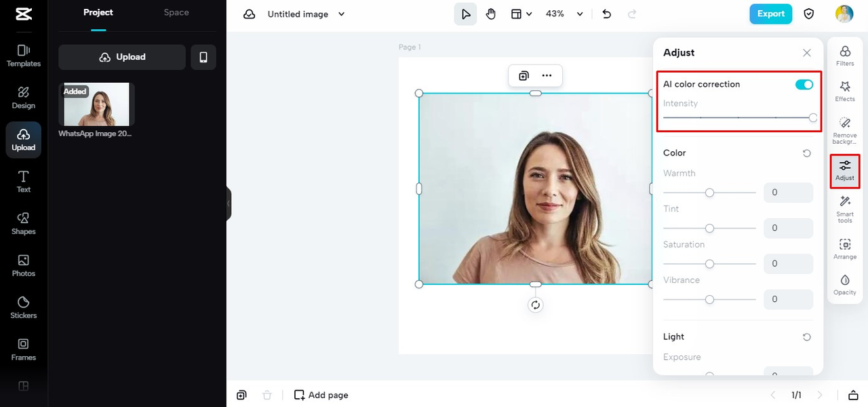The height and width of the screenshot is (407, 868).
Task: Duplicate the selected image via floating toolbar
Action: [524, 76]
